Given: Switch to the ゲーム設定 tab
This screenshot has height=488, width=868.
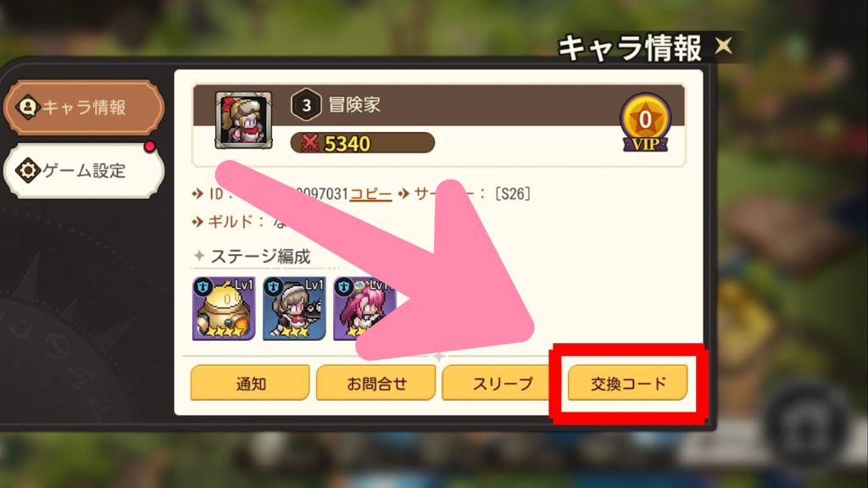Looking at the screenshot, I should point(84,170).
